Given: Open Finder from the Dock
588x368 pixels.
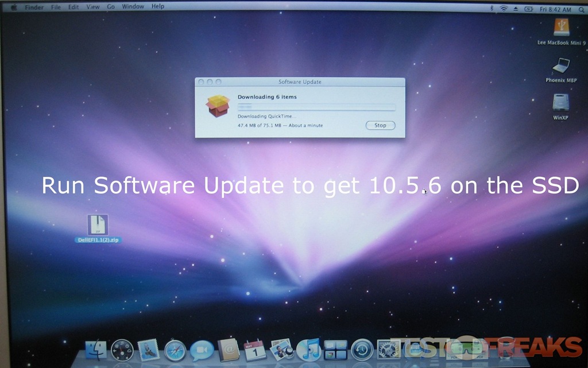Looking at the screenshot, I should pos(95,349).
